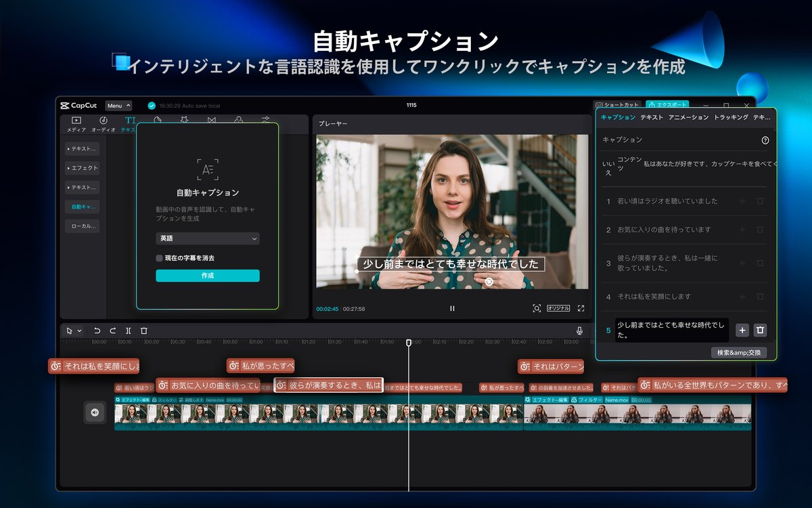Image resolution: width=812 pixels, height=508 pixels.
Task: Click the rotate handle under the player subtitle
Action: pos(489,281)
